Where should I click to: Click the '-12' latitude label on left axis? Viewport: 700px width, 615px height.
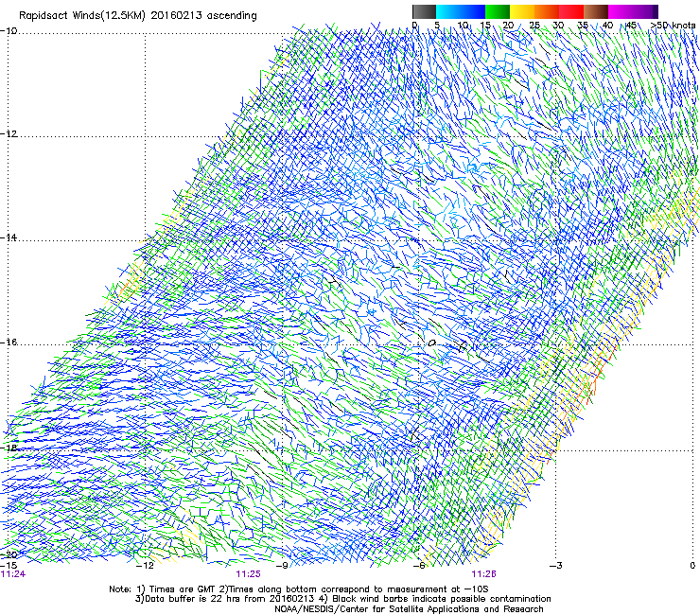click(9, 134)
